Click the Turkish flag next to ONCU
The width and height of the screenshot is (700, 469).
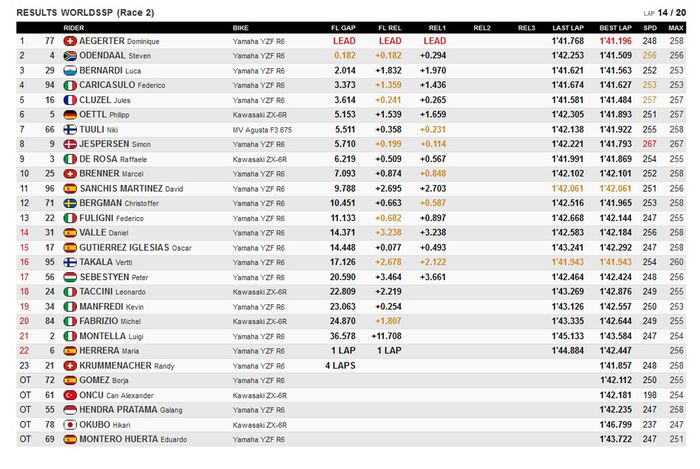click(x=70, y=395)
